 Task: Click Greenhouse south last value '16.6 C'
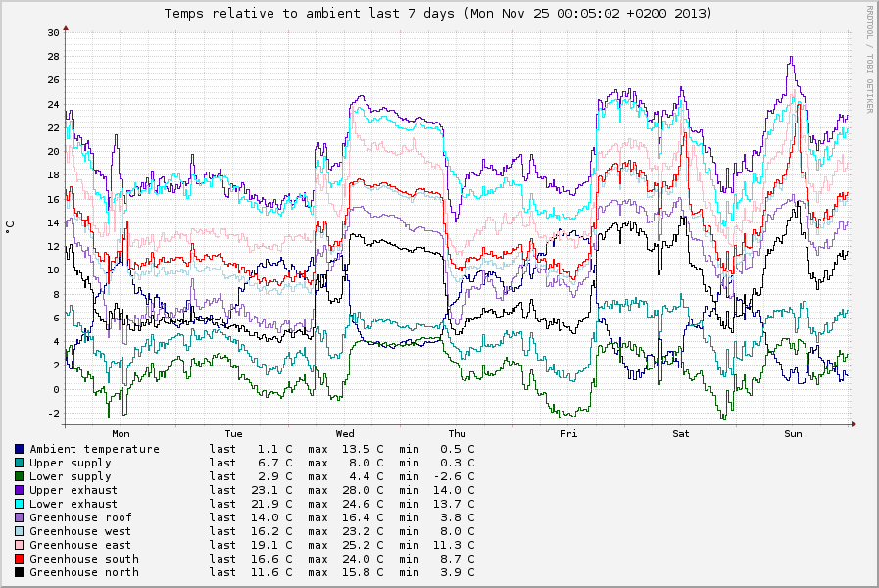(271, 559)
